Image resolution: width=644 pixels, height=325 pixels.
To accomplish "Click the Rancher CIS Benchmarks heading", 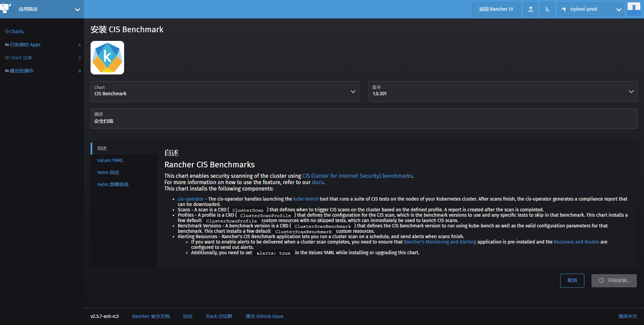I will coord(210,165).
